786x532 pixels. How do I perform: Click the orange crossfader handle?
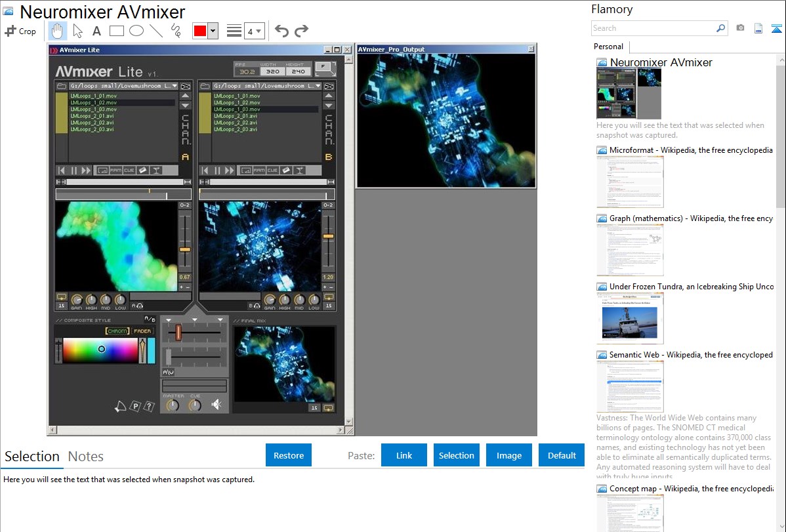click(x=178, y=332)
